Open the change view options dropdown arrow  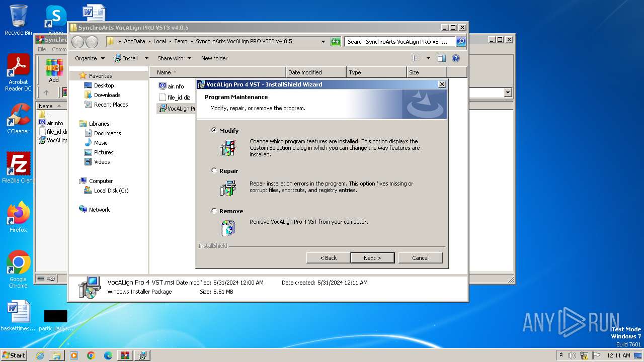click(x=428, y=58)
